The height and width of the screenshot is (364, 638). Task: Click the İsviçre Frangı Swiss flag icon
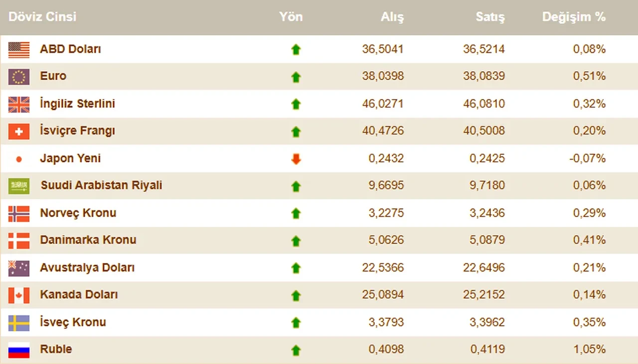click(x=19, y=131)
